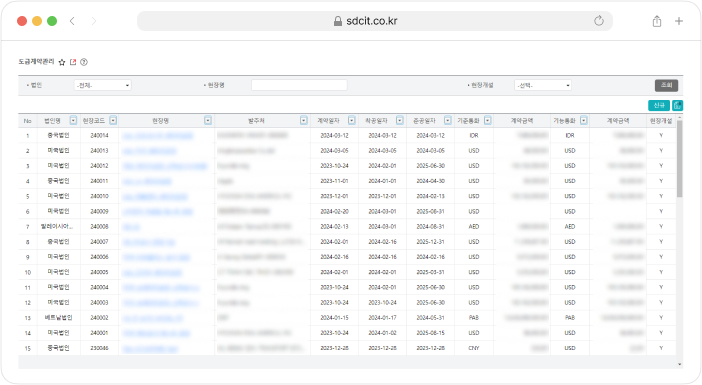Click the favorite star icon beside page title
This screenshot has height=385, width=702.
tap(62, 62)
